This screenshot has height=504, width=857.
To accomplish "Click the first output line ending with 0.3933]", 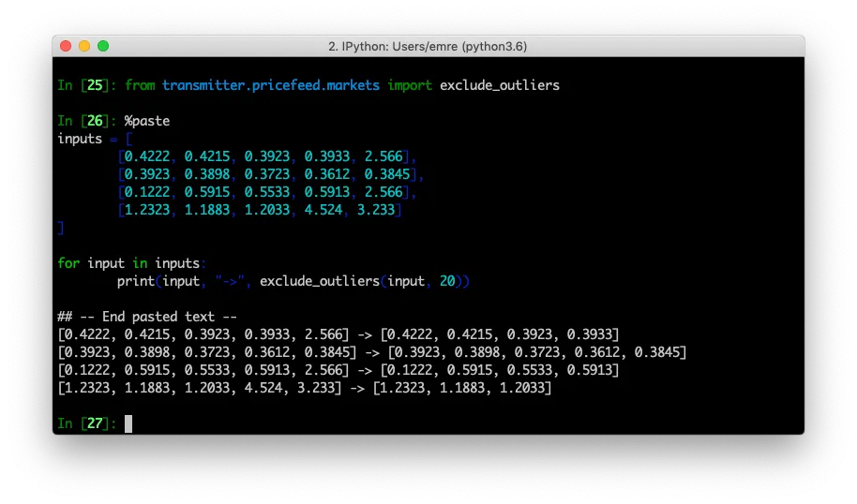I will click(338, 334).
